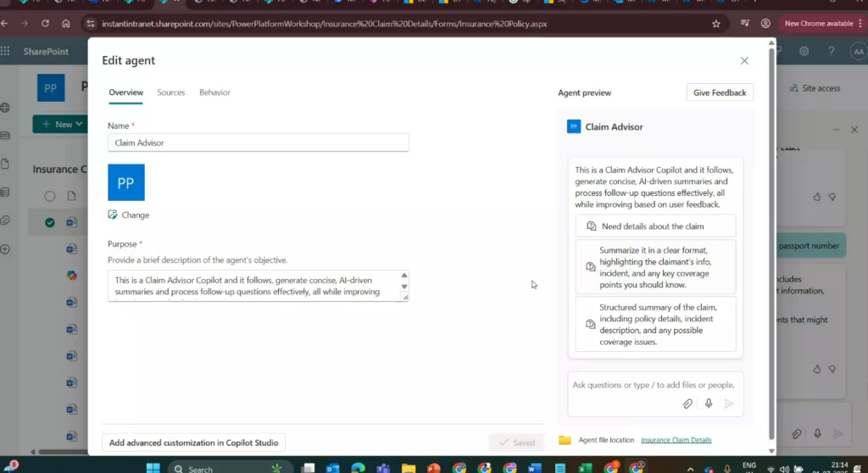Viewport: 868px width, 473px height.
Task: Open Excel from the taskbar
Action: point(586,469)
